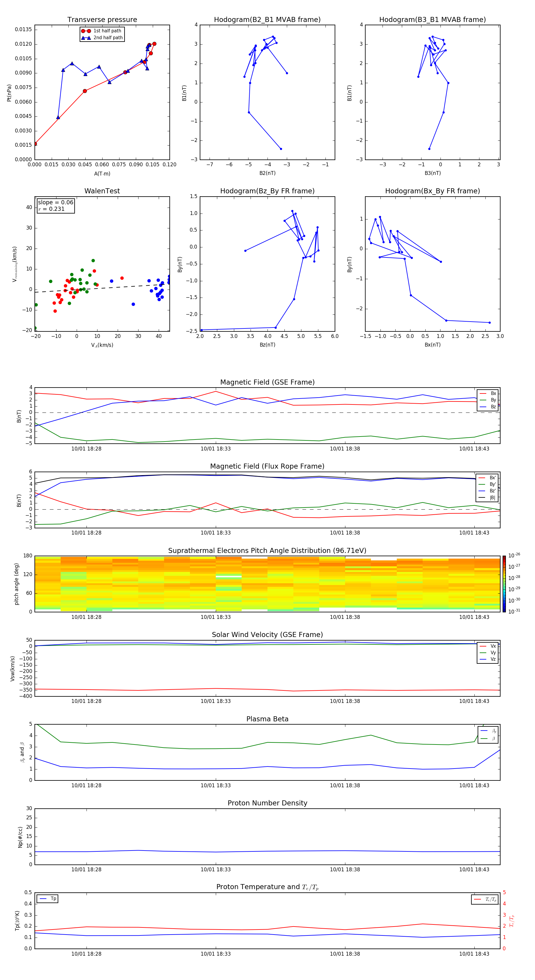This screenshot has height=980, width=535.
Task: Click the 'B3(nT)' axis label
Action: (x=432, y=173)
